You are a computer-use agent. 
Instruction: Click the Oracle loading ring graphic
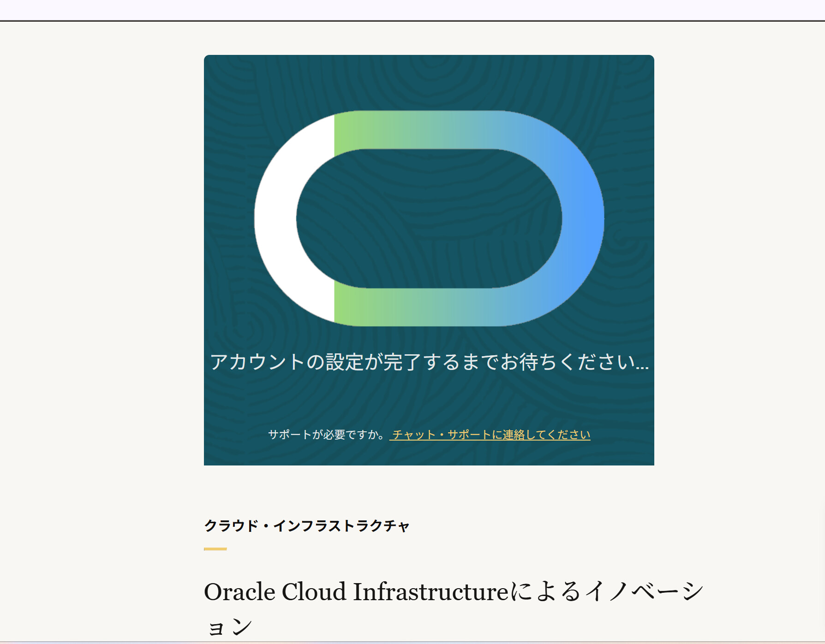(x=429, y=218)
